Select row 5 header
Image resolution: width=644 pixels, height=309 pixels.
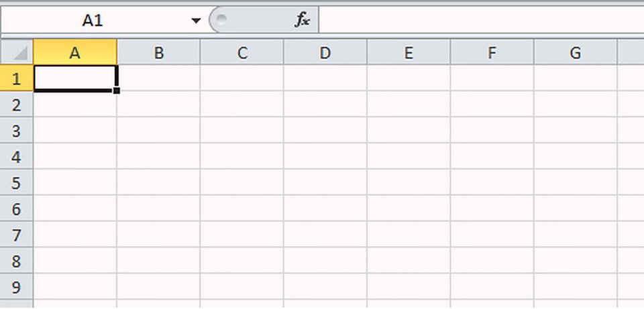coord(16,182)
